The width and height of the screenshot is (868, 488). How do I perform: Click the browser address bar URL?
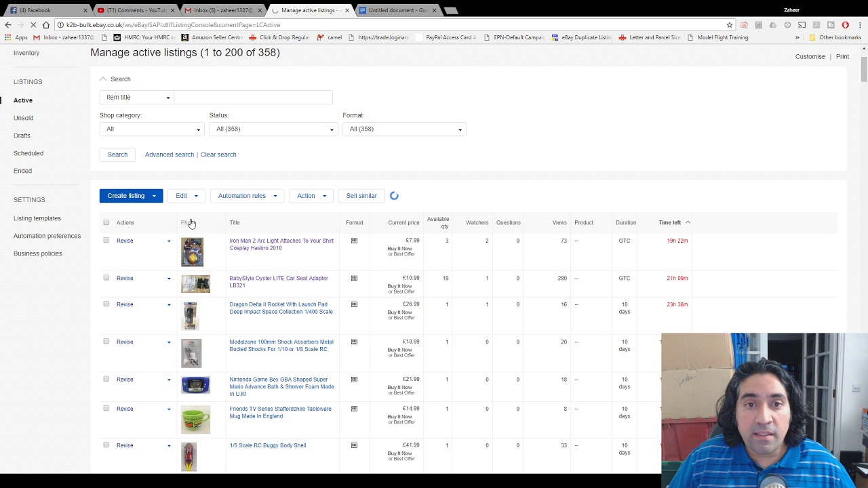point(173,25)
